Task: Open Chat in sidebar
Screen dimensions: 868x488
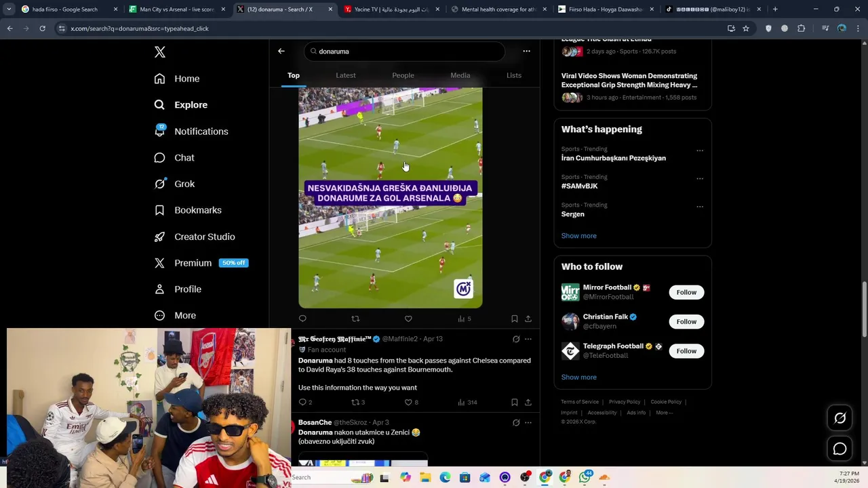Action: [174, 158]
